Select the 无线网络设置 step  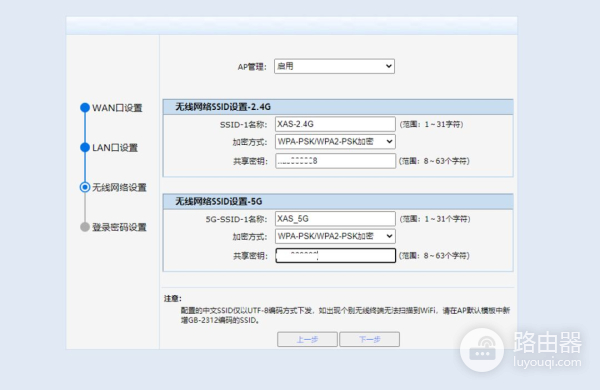tap(119, 188)
